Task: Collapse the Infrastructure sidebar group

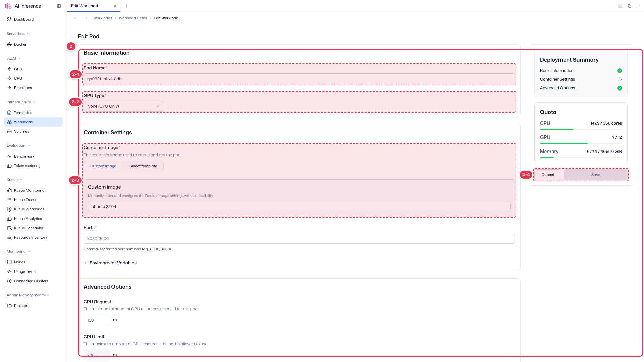Action: point(21,102)
